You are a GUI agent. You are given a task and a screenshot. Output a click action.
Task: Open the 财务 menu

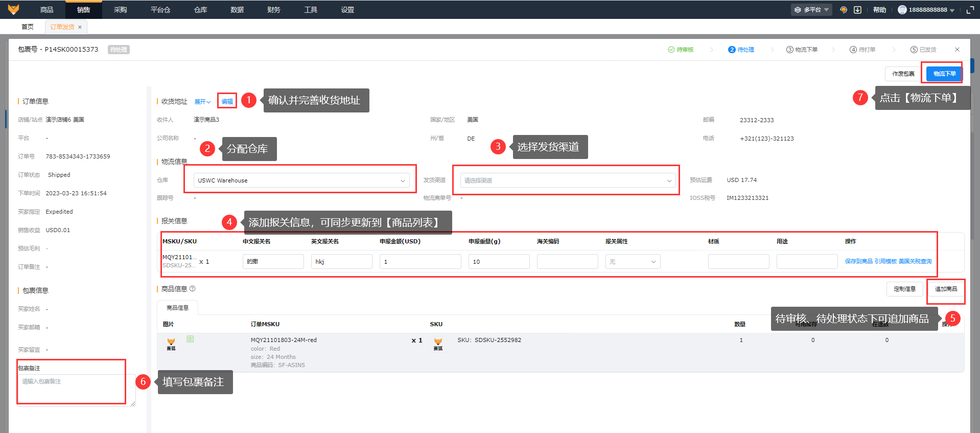274,10
